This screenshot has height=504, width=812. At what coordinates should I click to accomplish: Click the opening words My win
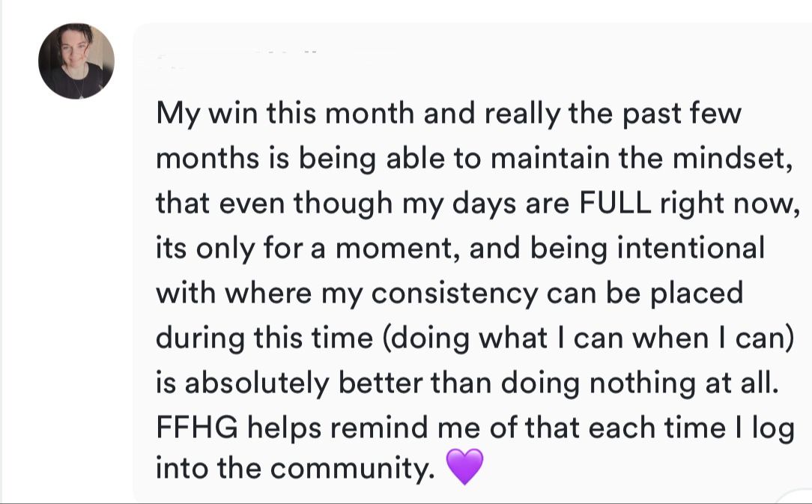(207, 114)
